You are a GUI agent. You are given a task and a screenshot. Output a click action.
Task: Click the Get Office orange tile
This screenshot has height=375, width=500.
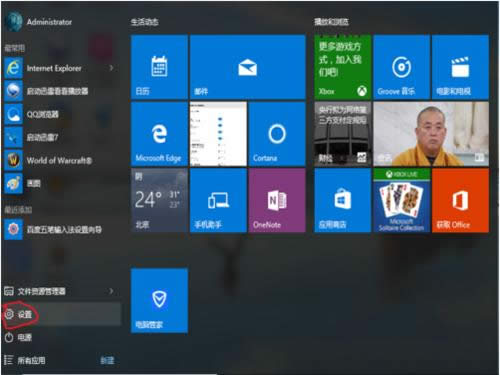[460, 200]
